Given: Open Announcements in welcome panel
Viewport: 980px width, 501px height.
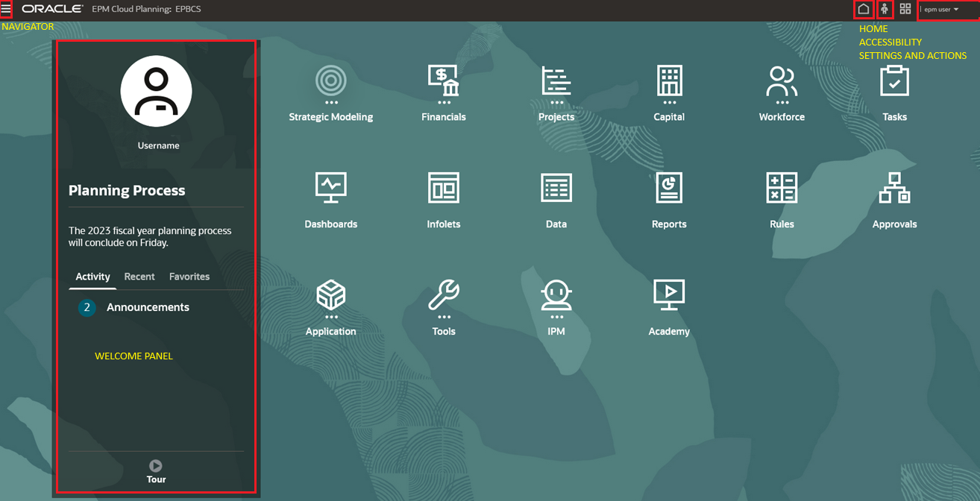Looking at the screenshot, I should click(x=148, y=307).
